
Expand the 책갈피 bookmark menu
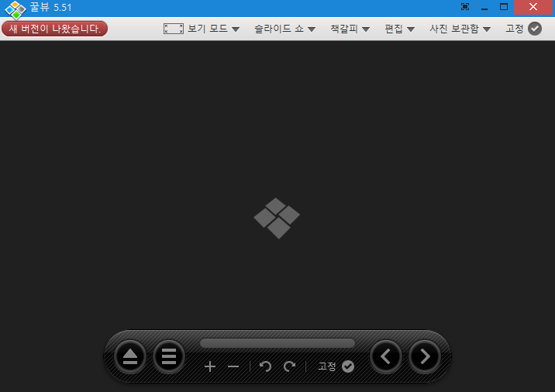(350, 29)
